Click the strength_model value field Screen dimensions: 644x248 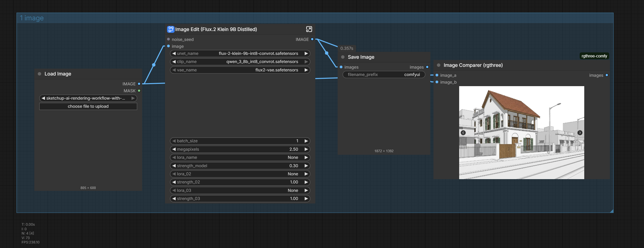(x=240, y=166)
